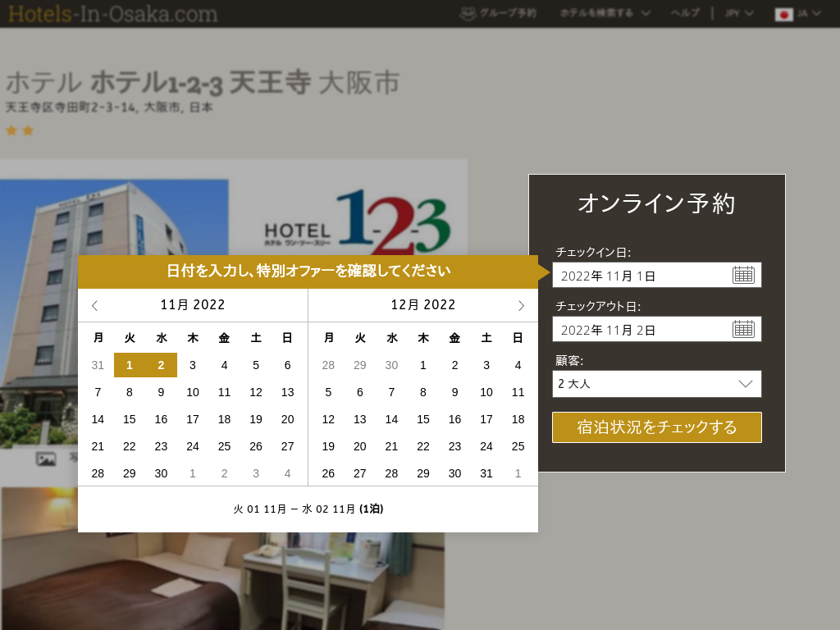
Task: Click the two-star hotel rating
Action: coord(20,130)
